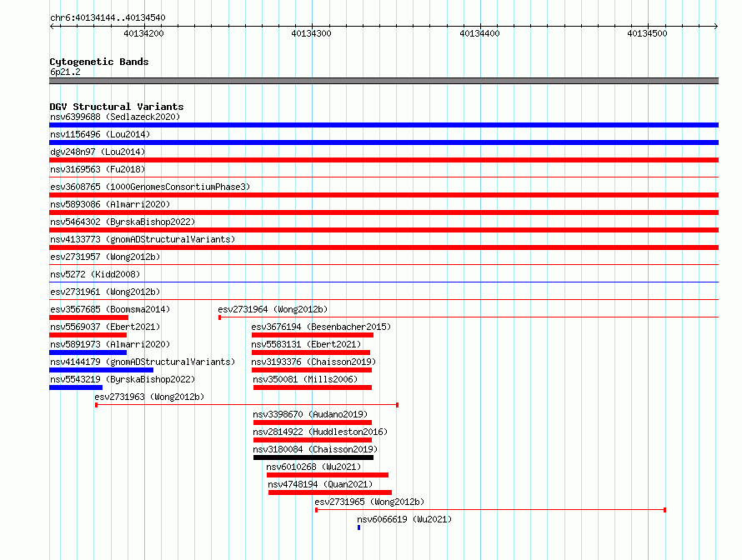Open nsv350081 (Mills2006) variant
The height and width of the screenshot is (560, 742).
pyautogui.click(x=305, y=379)
